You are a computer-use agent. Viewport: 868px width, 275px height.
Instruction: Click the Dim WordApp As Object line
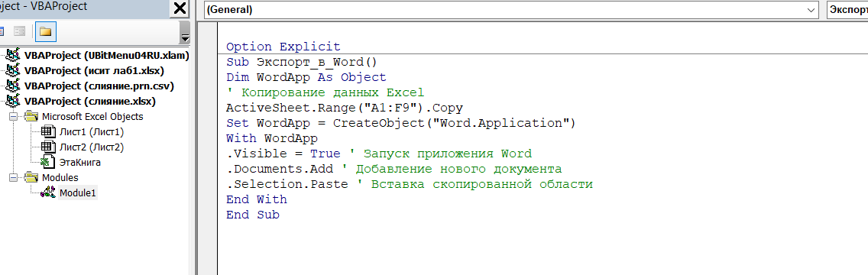tap(306, 77)
